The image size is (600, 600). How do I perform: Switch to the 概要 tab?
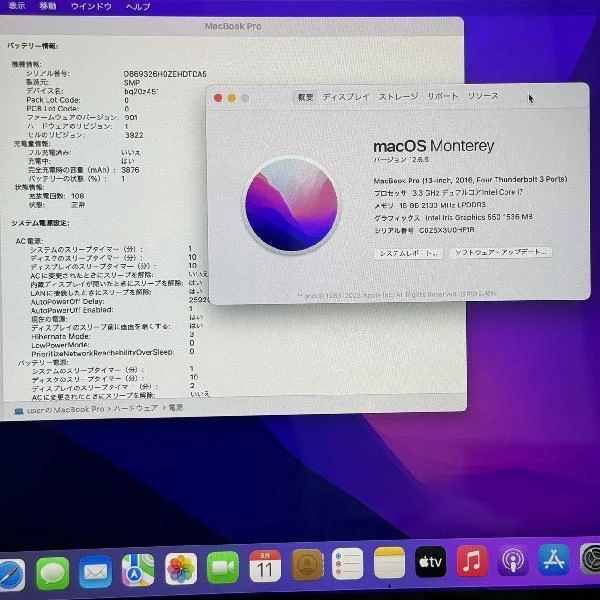coord(305,97)
